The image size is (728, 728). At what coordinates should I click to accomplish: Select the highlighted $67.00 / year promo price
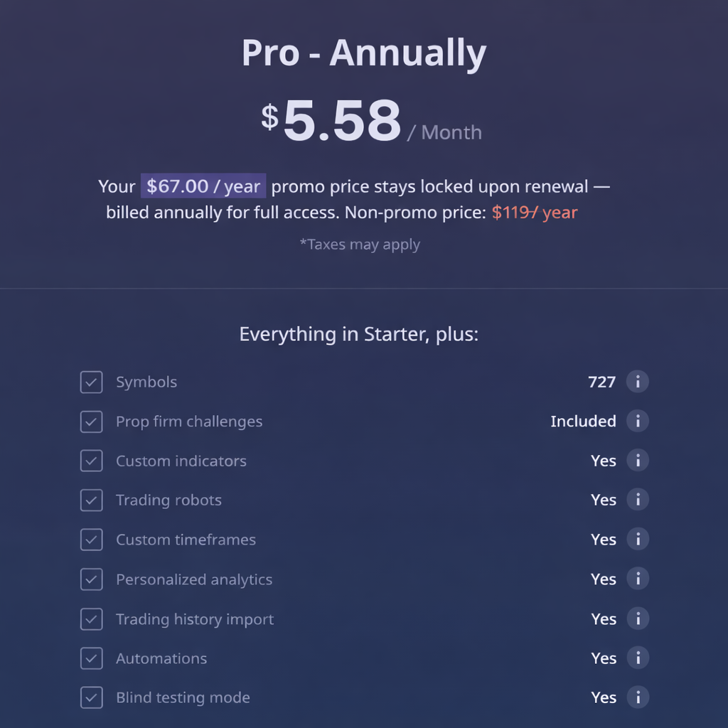(203, 186)
